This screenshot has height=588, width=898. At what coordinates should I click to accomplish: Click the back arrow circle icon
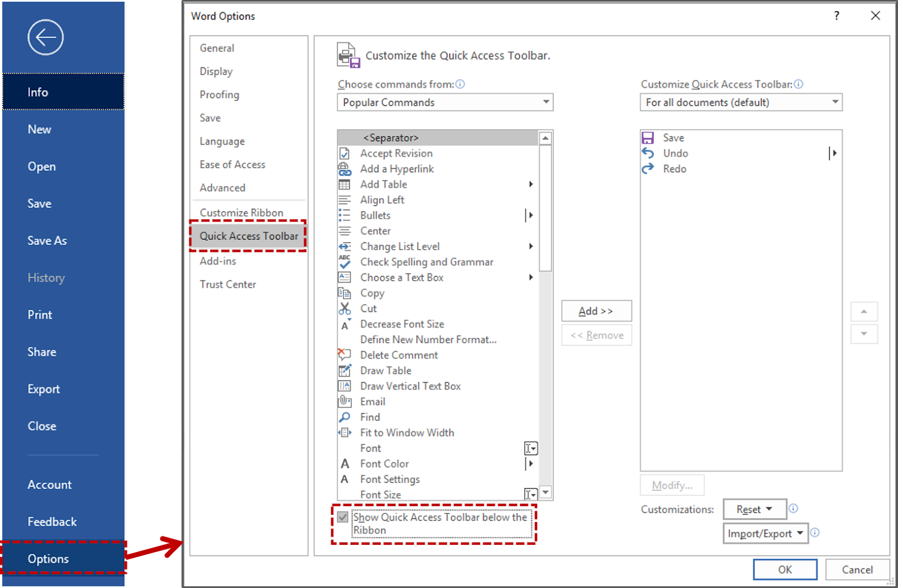pos(45,38)
